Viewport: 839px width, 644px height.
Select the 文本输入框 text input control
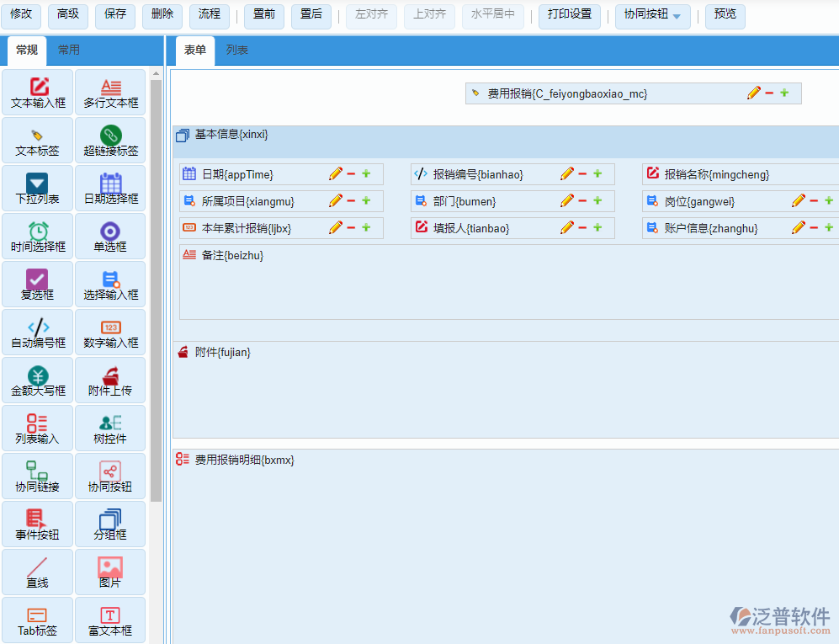tap(38, 93)
